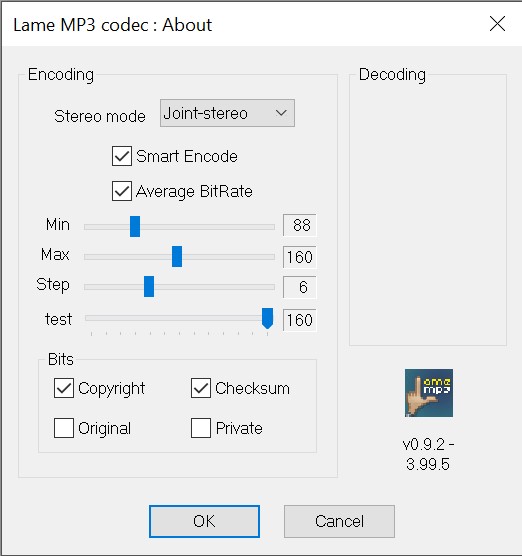The width and height of the screenshot is (522, 556).
Task: Click the Bits group label
Action: (x=61, y=359)
